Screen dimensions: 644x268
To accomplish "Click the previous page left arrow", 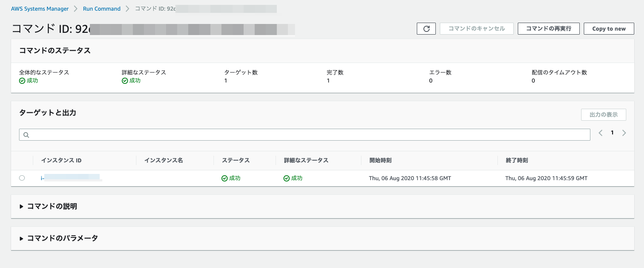I will tap(600, 132).
